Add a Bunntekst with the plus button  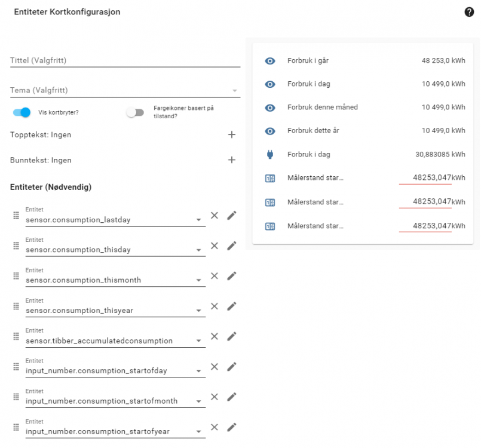tap(232, 160)
